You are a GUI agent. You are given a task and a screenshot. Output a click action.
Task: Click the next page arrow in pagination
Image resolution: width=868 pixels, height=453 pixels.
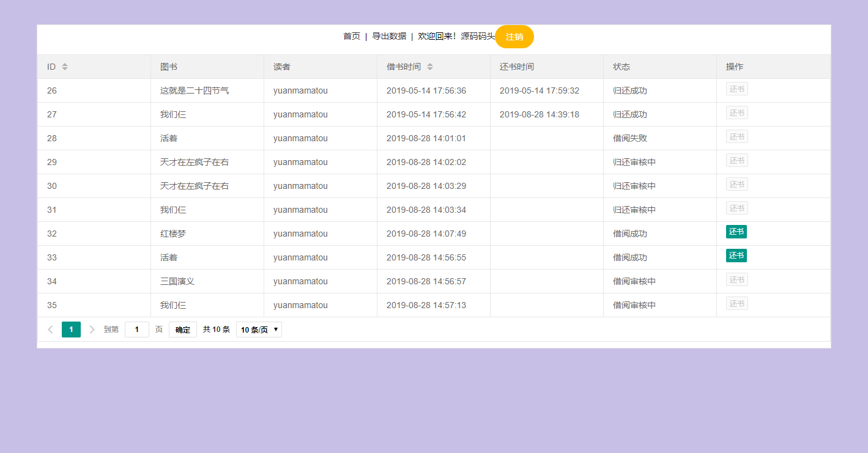click(x=92, y=329)
